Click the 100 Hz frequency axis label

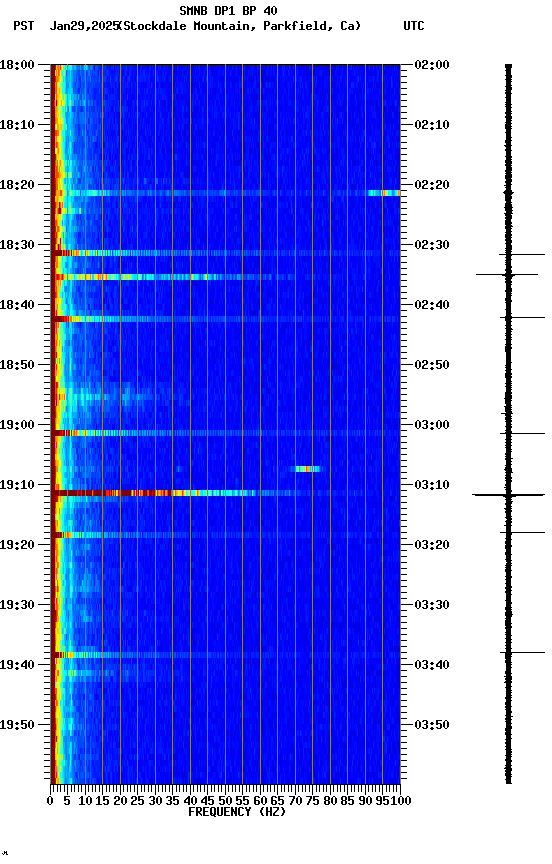(x=402, y=801)
